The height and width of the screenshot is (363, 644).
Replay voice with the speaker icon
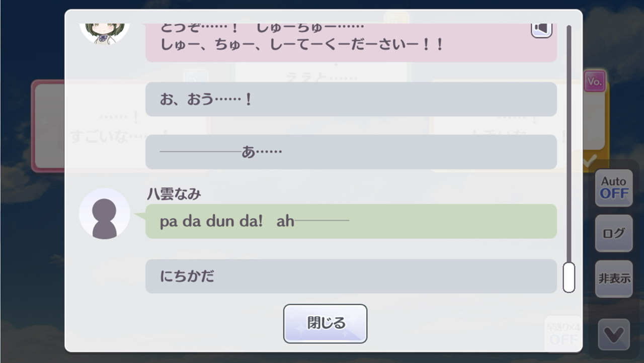click(541, 30)
